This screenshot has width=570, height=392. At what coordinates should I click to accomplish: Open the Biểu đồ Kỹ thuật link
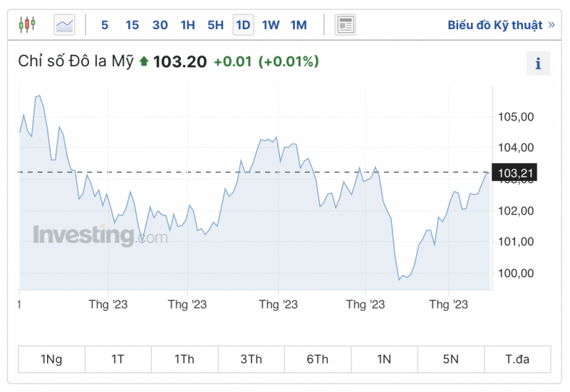[501, 25]
